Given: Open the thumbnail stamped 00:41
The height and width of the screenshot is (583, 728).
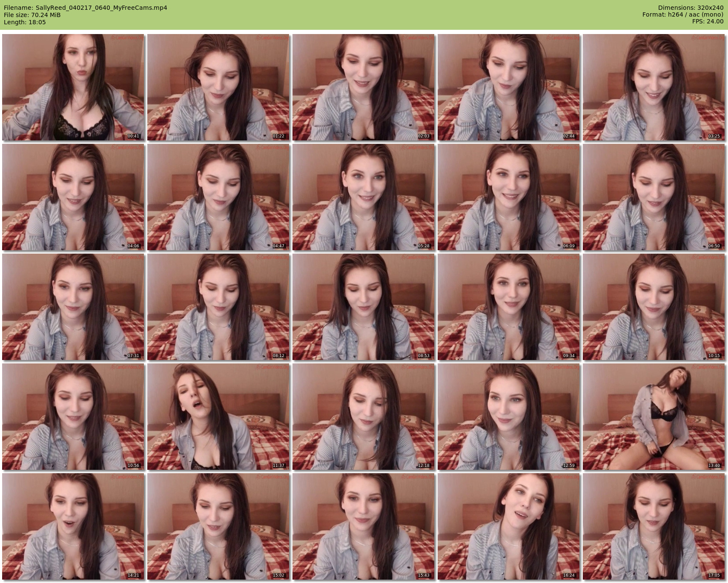Looking at the screenshot, I should (x=73, y=87).
